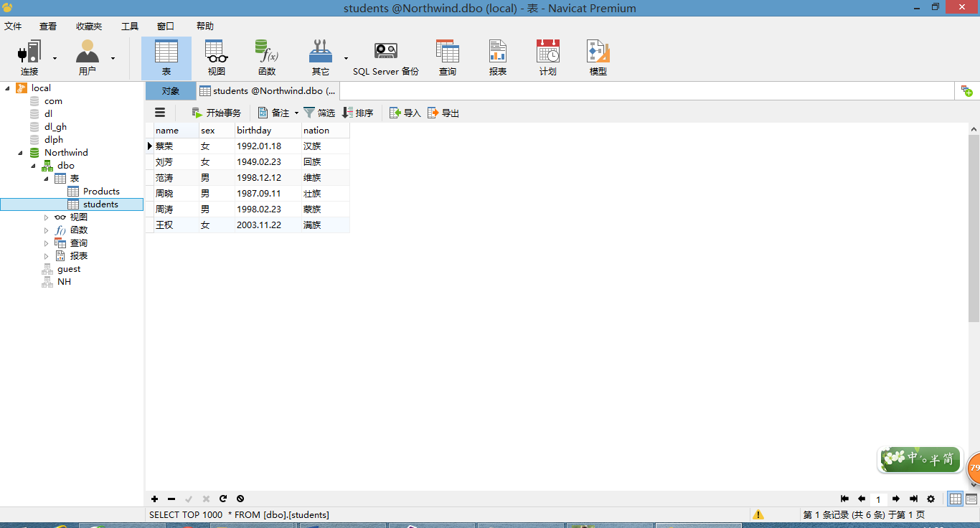Click the 排序 sort button
The height and width of the screenshot is (528, 980).
(357, 113)
